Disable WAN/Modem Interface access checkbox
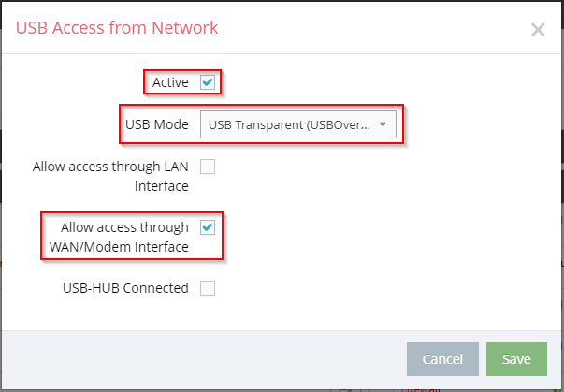The width and height of the screenshot is (564, 392). (208, 227)
